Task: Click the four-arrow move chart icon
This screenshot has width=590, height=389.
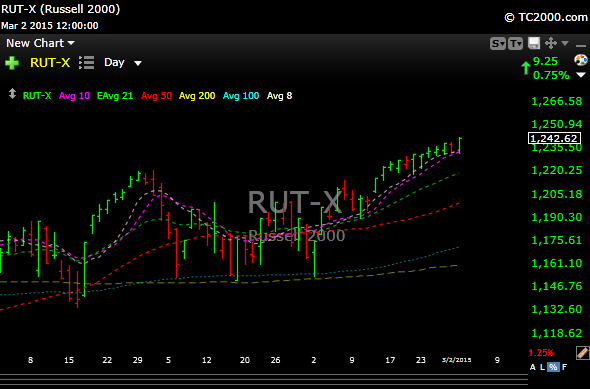Action: pos(551,43)
